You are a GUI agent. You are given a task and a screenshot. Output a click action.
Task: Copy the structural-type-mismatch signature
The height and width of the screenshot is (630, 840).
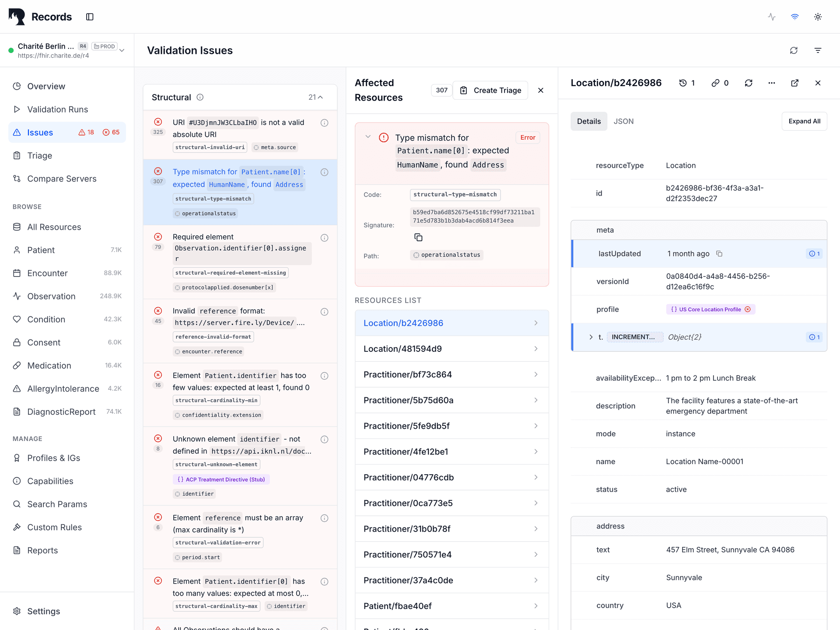tap(419, 237)
